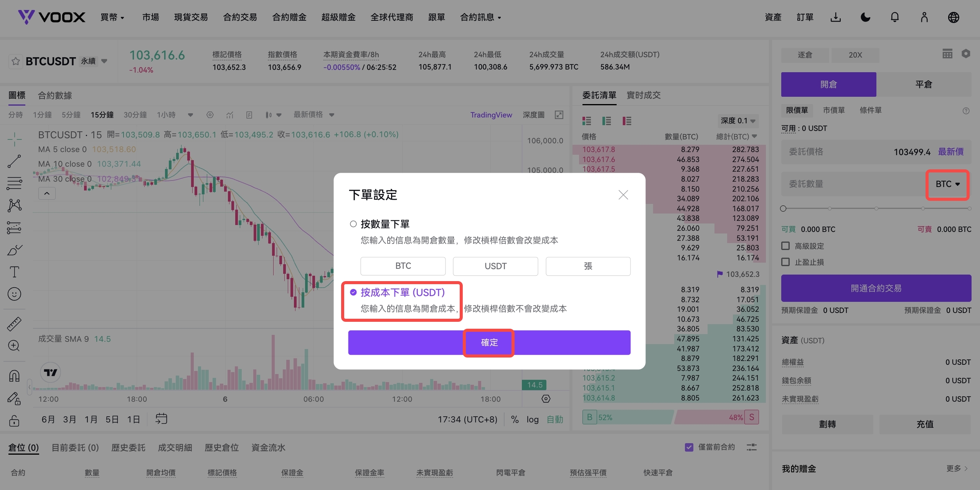Switch to 實时成交 tab
Image resolution: width=980 pixels, height=490 pixels.
(x=643, y=95)
